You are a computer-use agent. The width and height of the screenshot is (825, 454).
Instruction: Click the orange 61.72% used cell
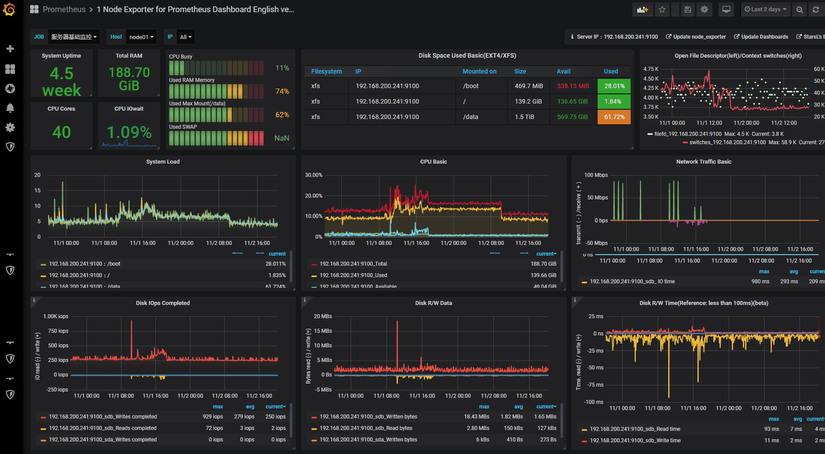614,117
